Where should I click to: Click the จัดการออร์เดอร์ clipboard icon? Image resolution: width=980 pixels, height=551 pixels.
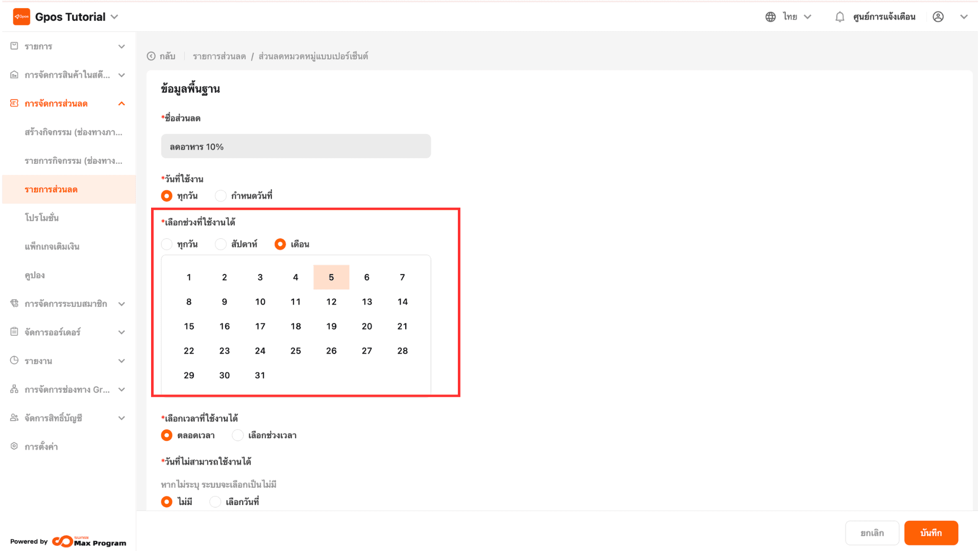14,332
